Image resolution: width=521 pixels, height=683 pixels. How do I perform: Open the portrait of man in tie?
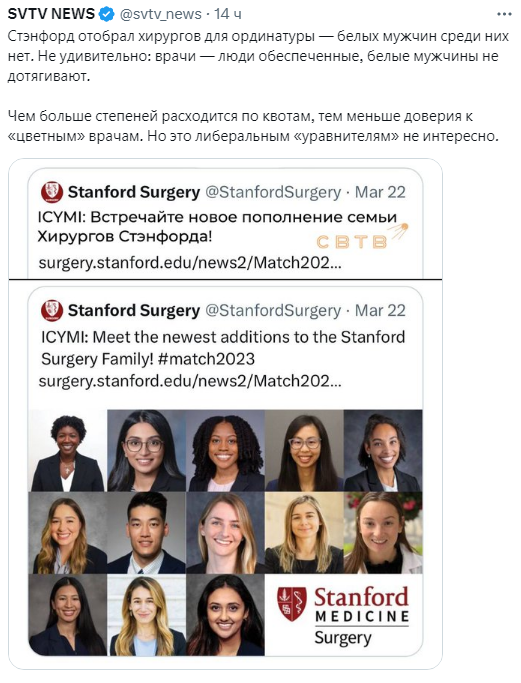tap(146, 533)
